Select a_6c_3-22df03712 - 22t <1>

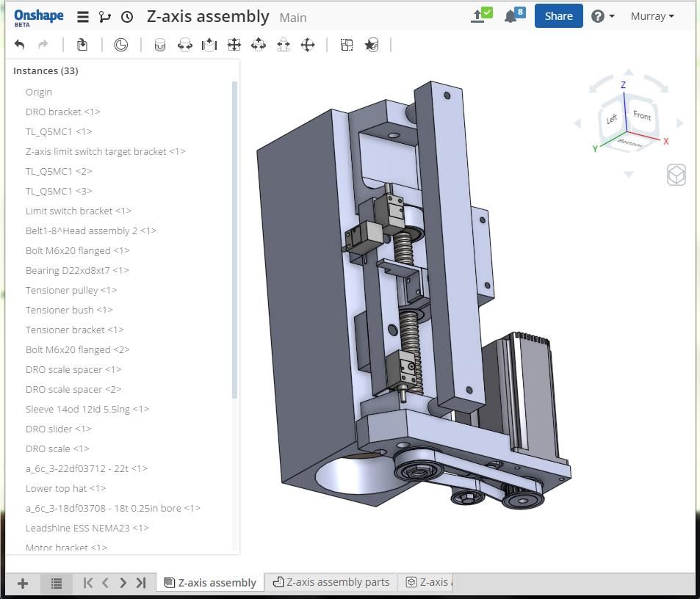click(x=87, y=469)
